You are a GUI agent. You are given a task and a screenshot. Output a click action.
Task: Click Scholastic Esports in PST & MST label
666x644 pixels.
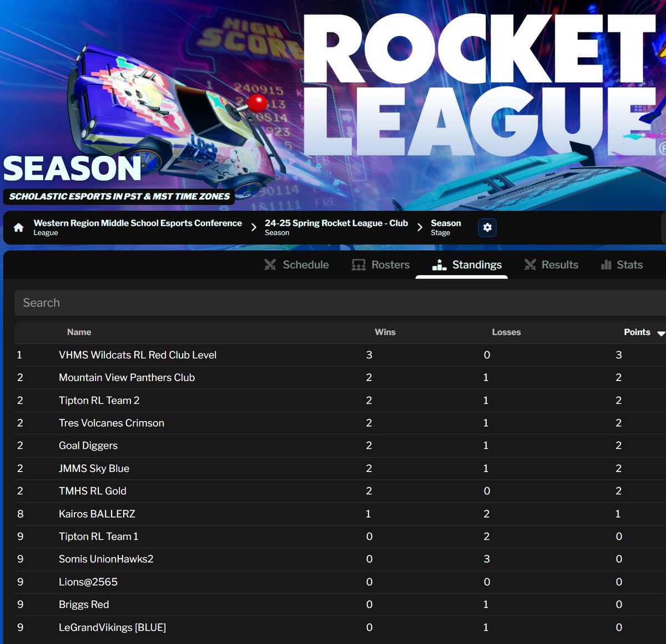119,196
